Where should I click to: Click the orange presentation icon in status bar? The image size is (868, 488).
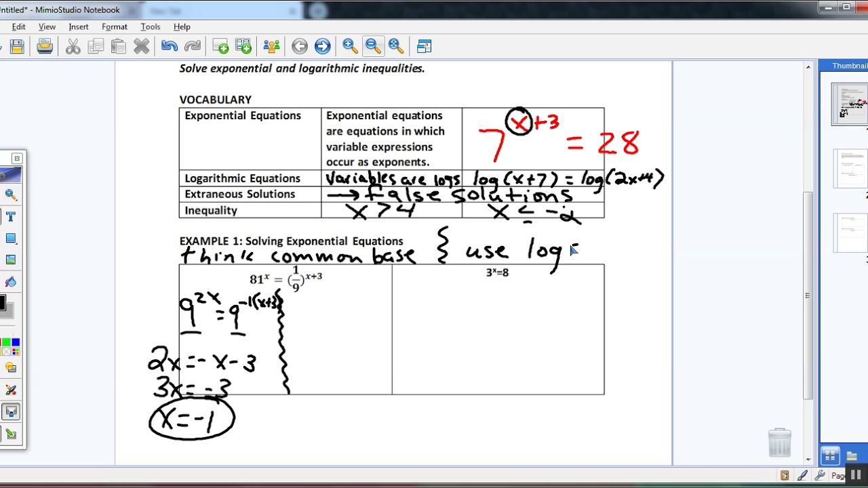(785, 476)
